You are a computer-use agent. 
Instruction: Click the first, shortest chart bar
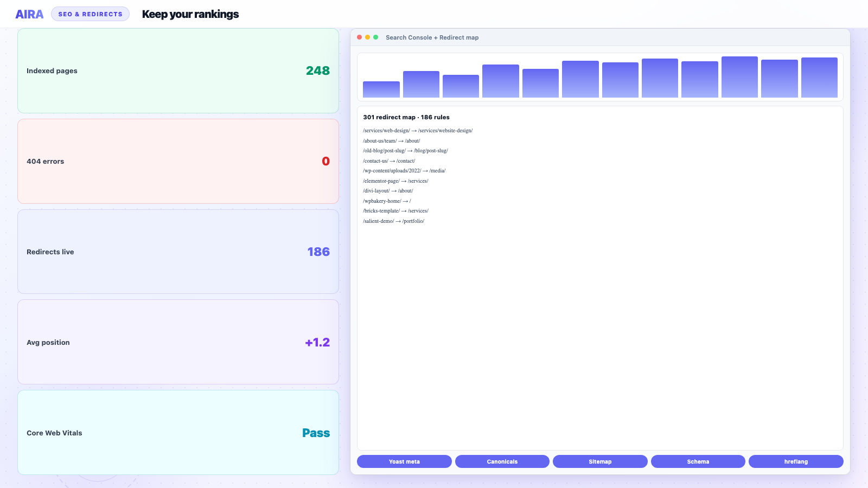381,89
